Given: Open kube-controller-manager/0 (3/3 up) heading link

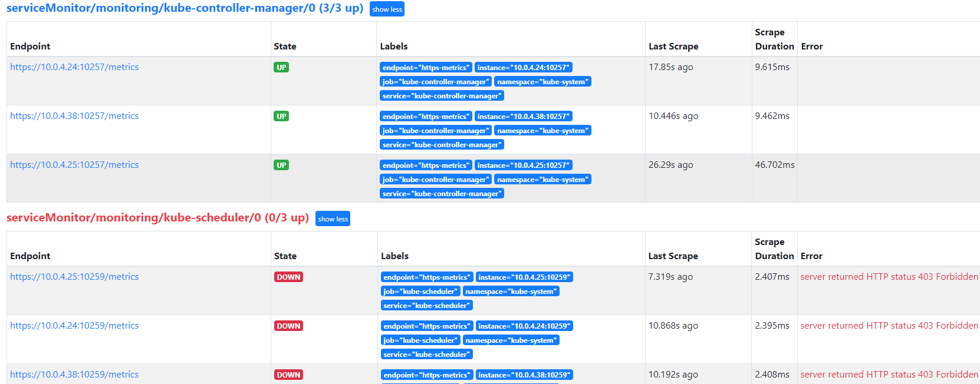Looking at the screenshot, I should (185, 8).
